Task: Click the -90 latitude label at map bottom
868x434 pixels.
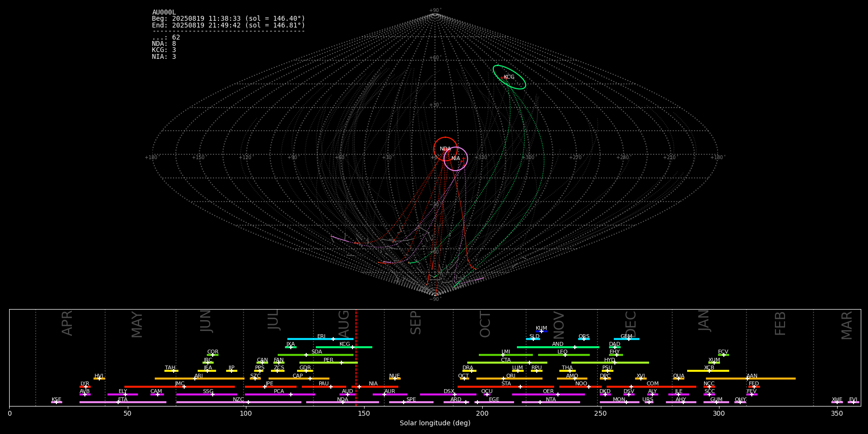Action: point(435,299)
